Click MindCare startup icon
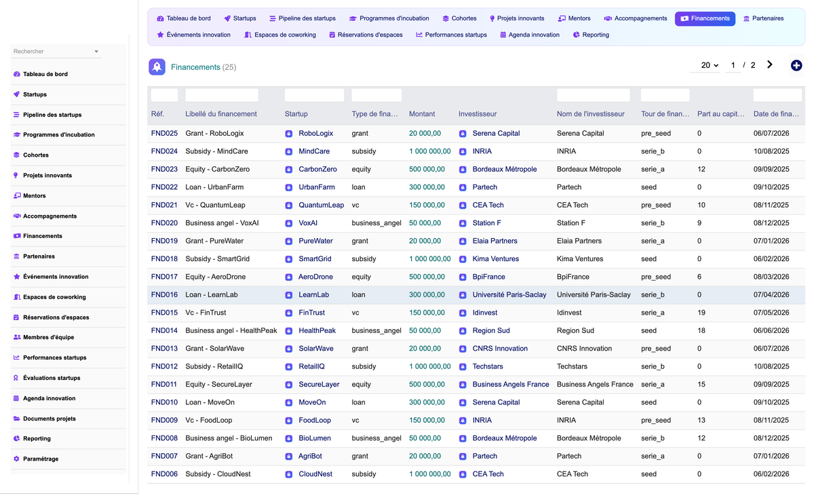This screenshot has width=814, height=504. click(289, 151)
